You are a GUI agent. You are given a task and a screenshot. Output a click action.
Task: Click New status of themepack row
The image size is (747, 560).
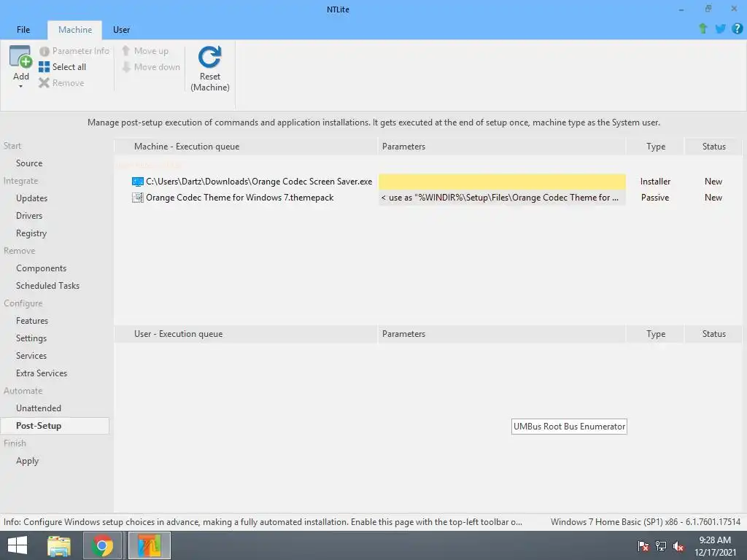[713, 198]
